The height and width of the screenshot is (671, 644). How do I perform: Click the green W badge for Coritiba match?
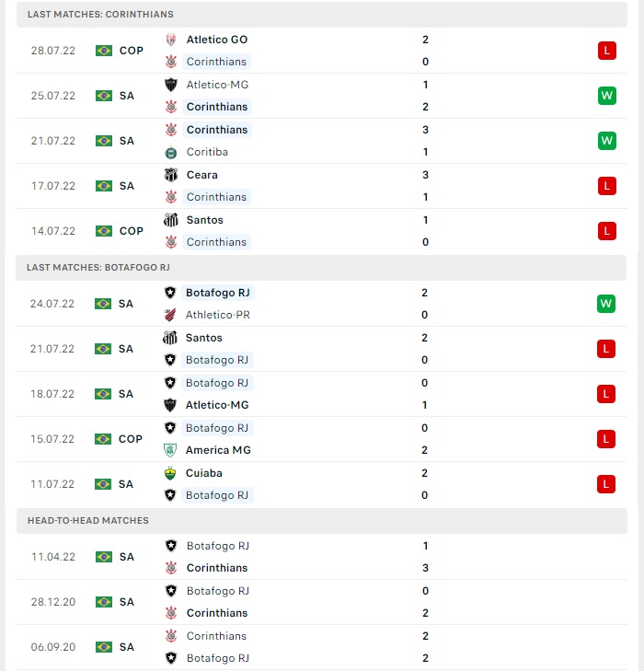607,141
